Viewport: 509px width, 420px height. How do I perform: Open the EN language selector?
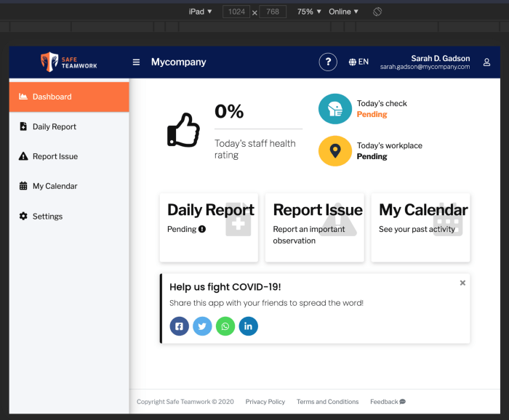358,62
